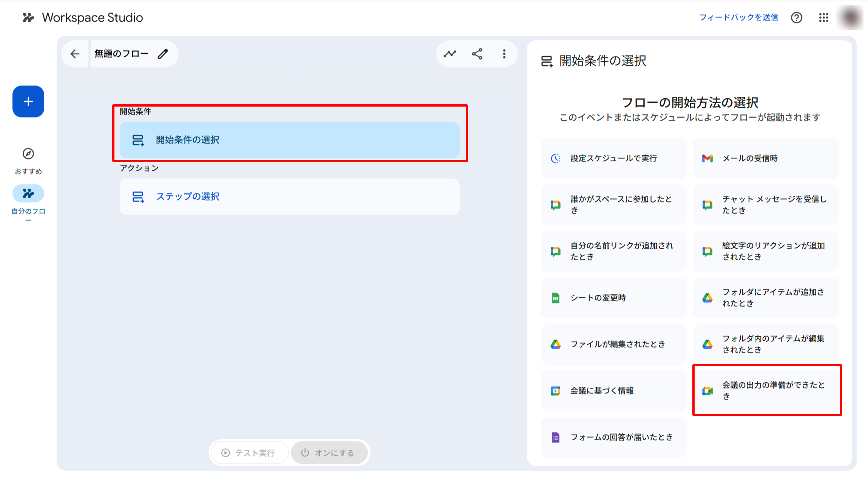Image resolution: width=868 pixels, height=483 pixels.
Task: Click the Gmail icon
Action: point(707,158)
